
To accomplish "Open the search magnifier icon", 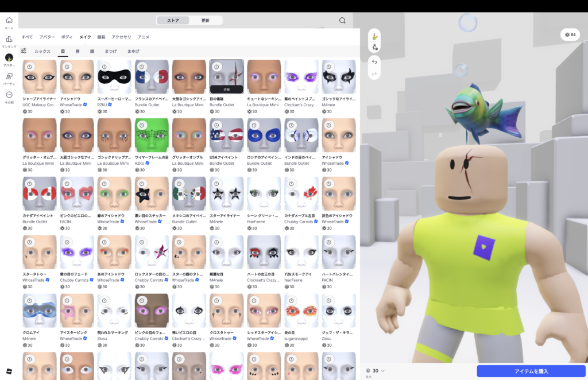I will tap(342, 21).
